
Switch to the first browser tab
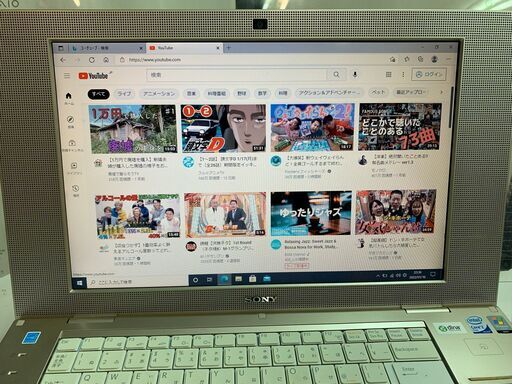[107, 48]
